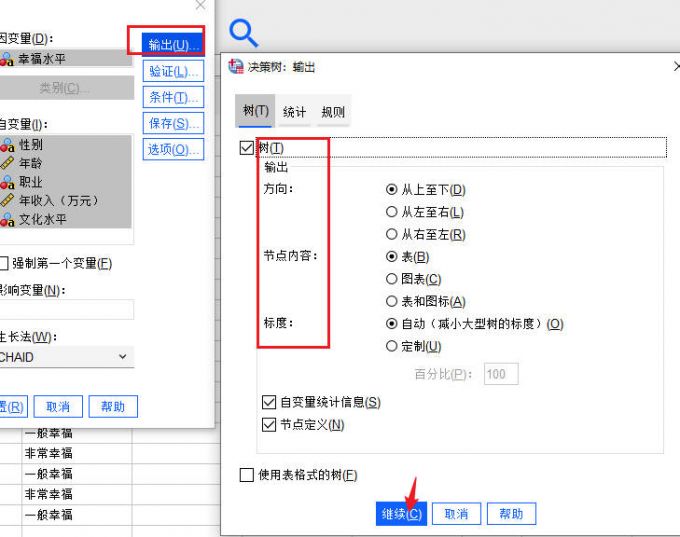This screenshot has width=680, height=537.
Task: Click 取消 in the output dialog
Action: pyautogui.click(x=456, y=514)
